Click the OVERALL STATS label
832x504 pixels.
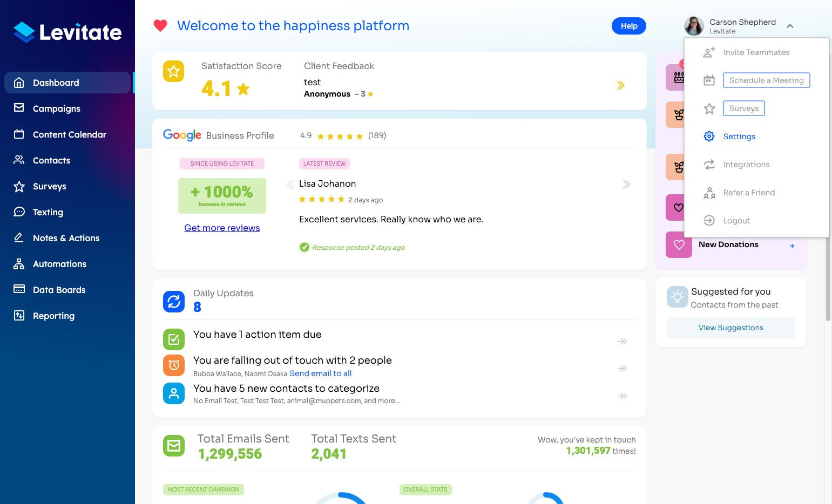(425, 489)
